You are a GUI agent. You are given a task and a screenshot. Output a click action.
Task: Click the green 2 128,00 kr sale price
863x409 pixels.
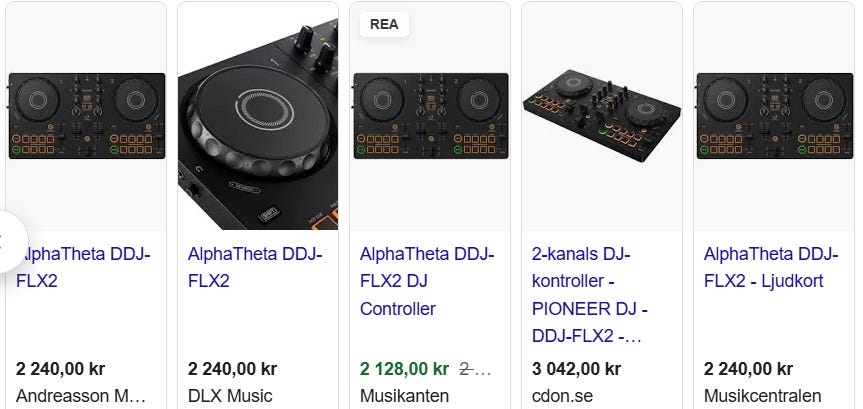point(405,368)
